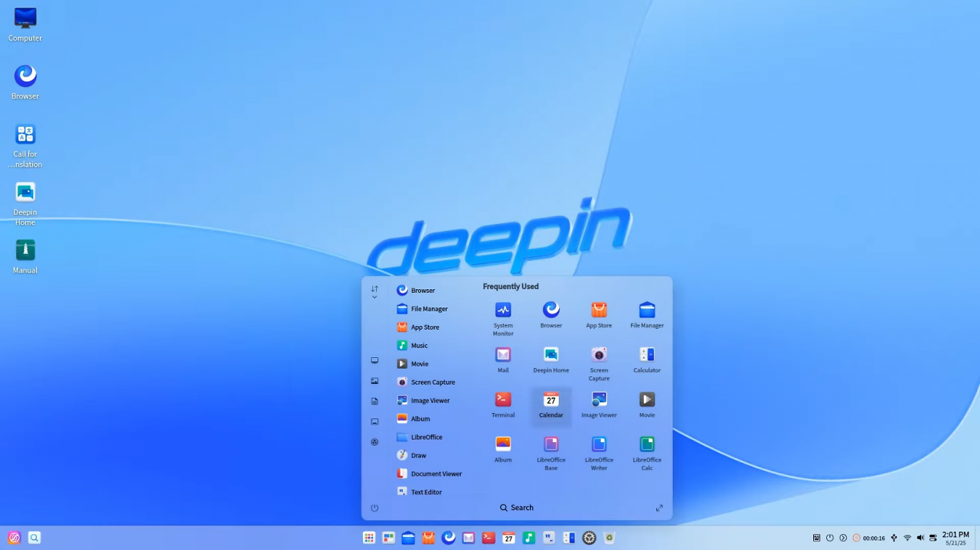The image size is (980, 550).
Task: Open Deepin Home in the launcher grid
Action: 551,360
